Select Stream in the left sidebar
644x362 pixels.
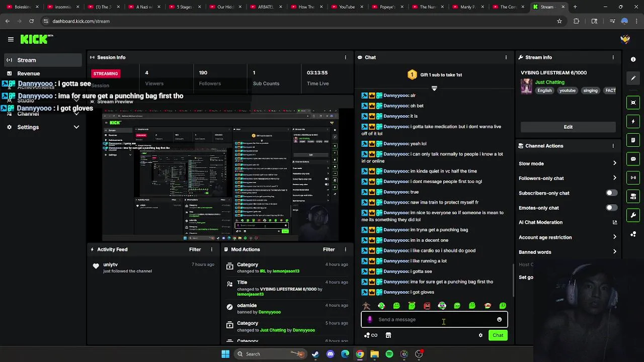[x=42, y=60]
